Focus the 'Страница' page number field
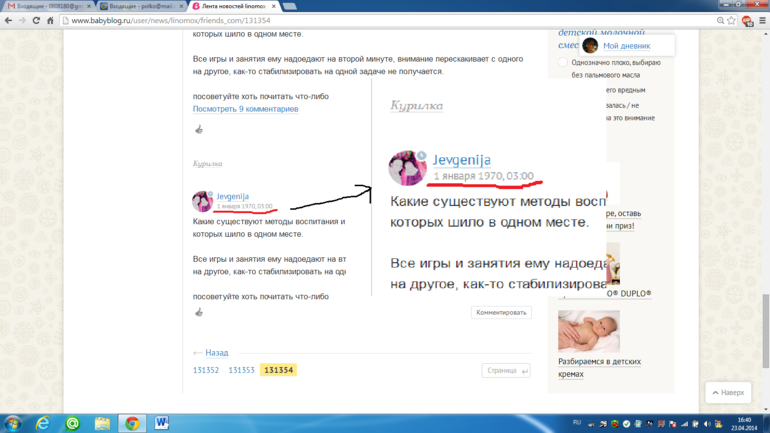This screenshot has height=433, width=770. pos(506,371)
